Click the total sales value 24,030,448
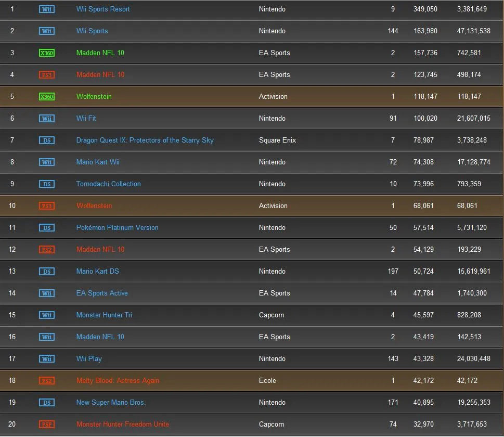 pyautogui.click(x=473, y=359)
